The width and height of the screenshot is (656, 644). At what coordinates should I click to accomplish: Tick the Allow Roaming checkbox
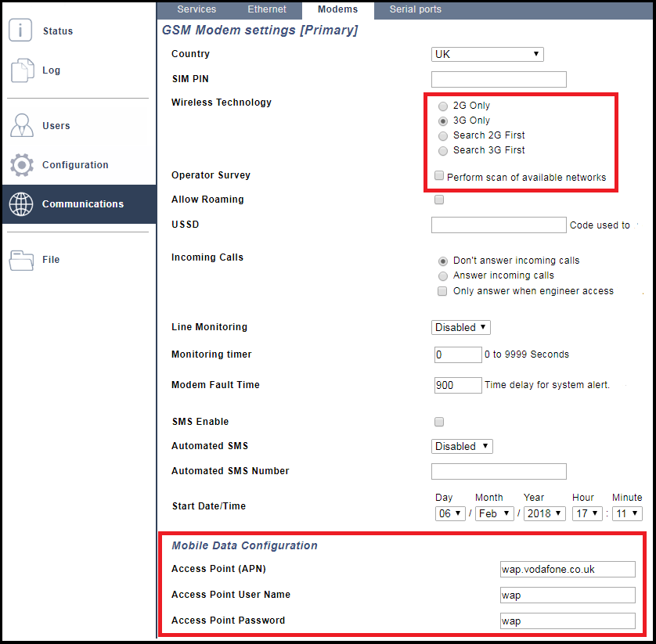pos(439,200)
